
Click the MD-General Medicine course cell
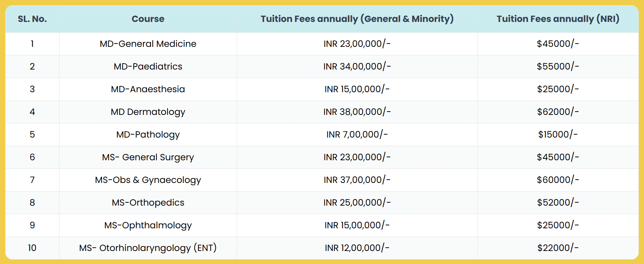(x=148, y=44)
